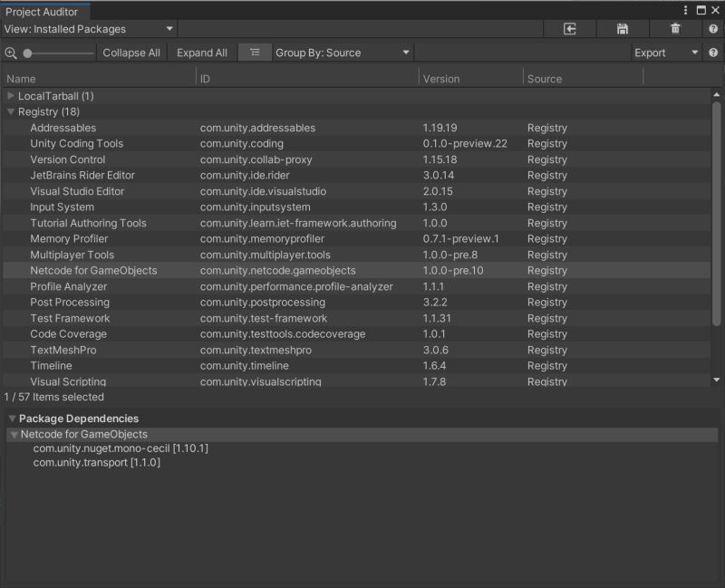Toggle the flat/hierarchy view icon
This screenshot has width=725, height=588.
[x=255, y=53]
